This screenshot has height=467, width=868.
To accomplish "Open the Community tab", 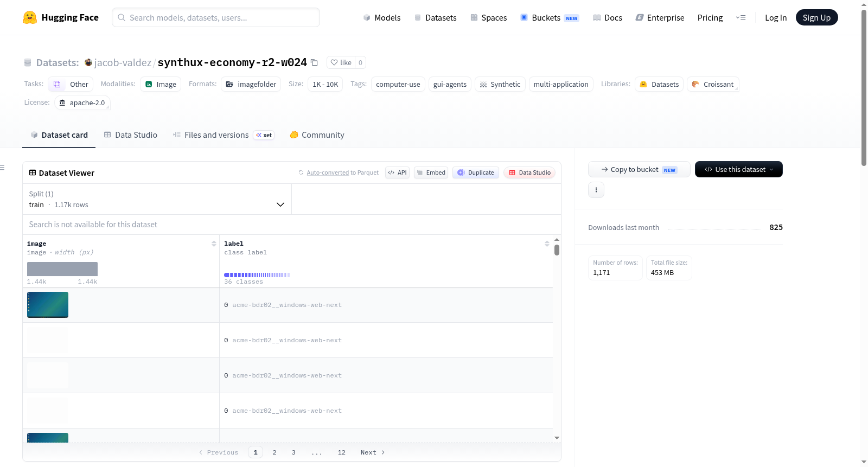I will click(x=317, y=135).
